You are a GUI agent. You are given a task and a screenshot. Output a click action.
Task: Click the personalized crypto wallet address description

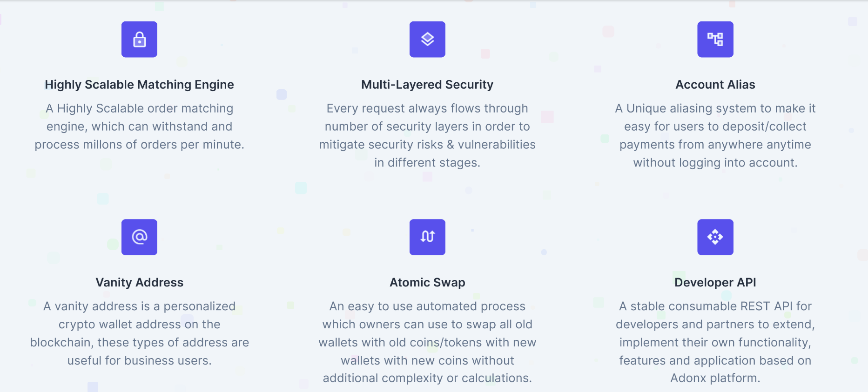(x=139, y=333)
